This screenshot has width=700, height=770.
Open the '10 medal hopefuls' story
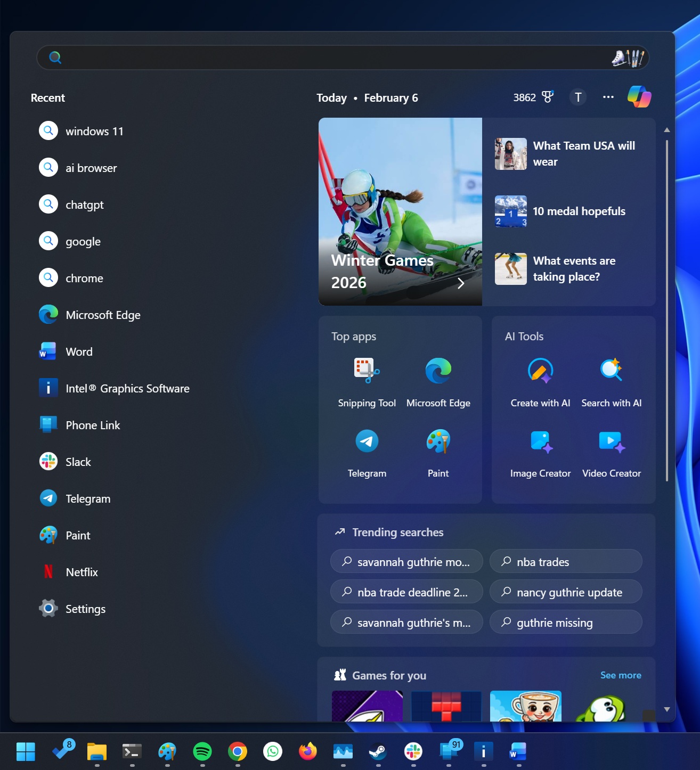pos(579,211)
